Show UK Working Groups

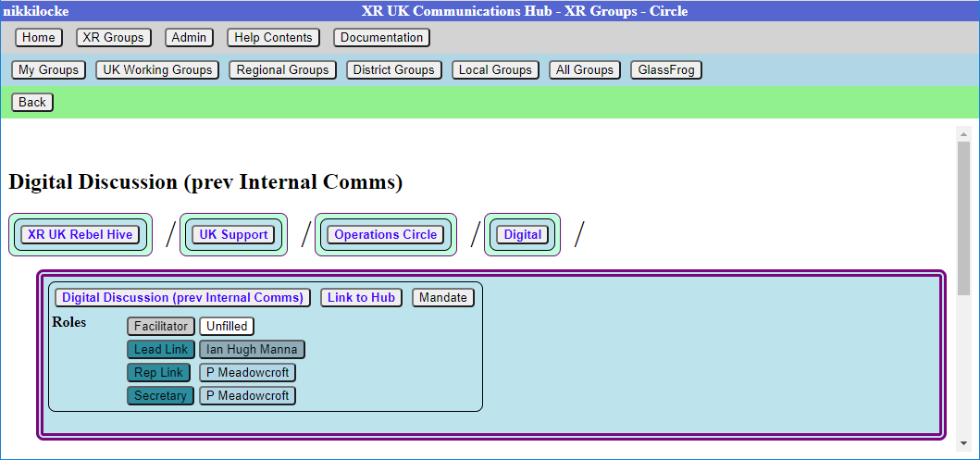(157, 70)
